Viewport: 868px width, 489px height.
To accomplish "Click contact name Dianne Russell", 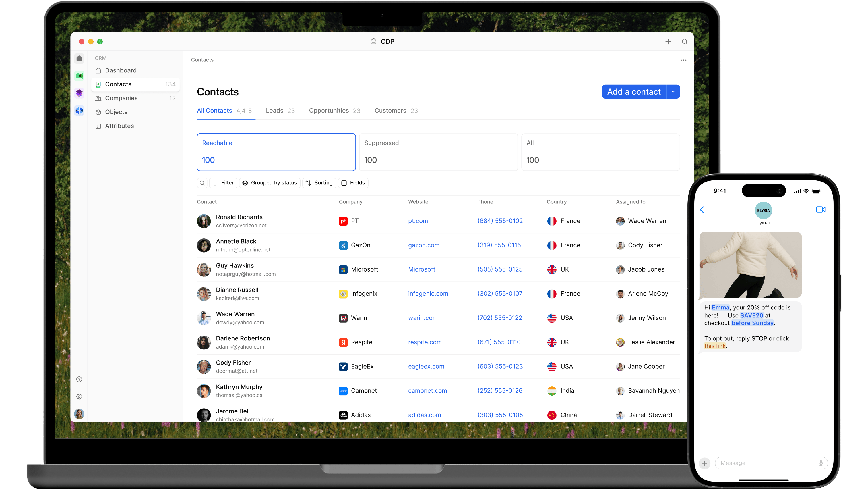I will coord(237,290).
